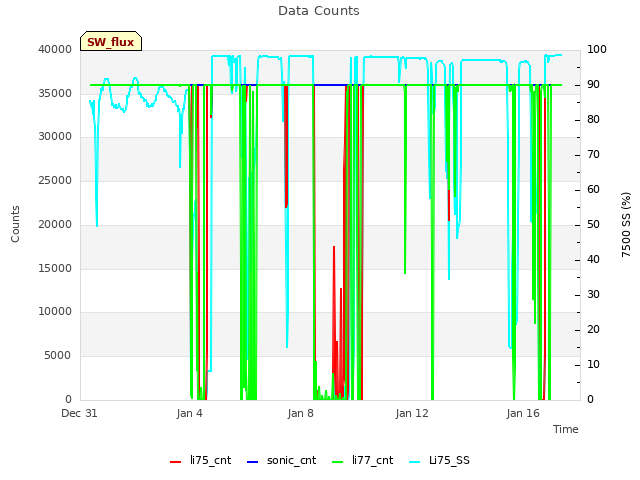
Task: Click the 10 right axis tick
Action: tap(593, 364)
